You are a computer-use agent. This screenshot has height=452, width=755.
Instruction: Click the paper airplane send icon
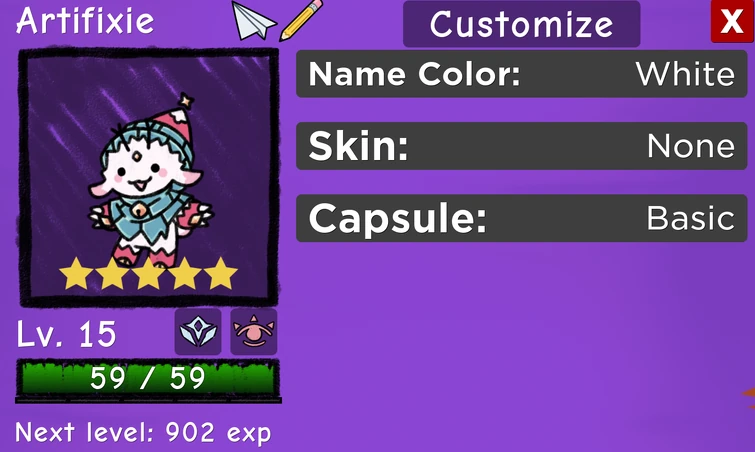click(254, 21)
